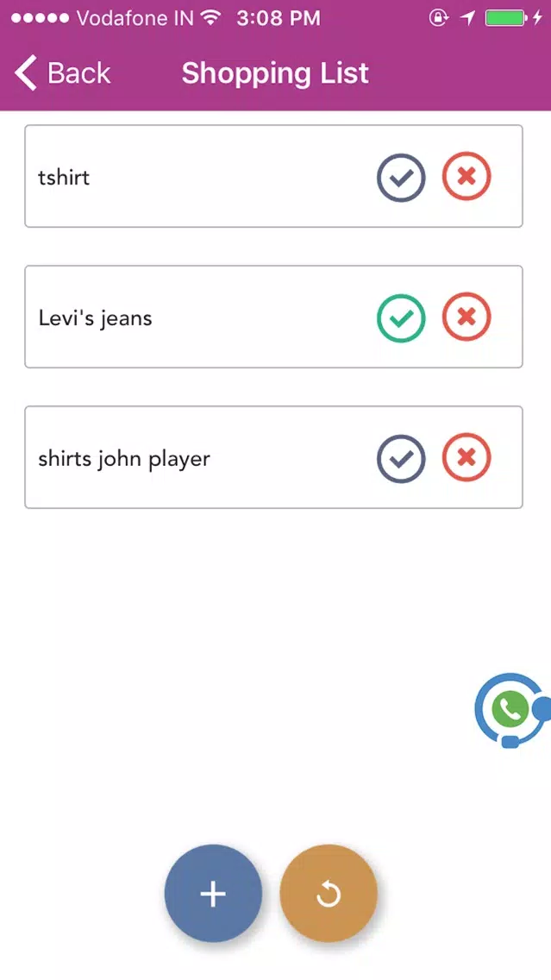Go back using the Back label
The width and height of the screenshot is (551, 980).
click(x=78, y=73)
